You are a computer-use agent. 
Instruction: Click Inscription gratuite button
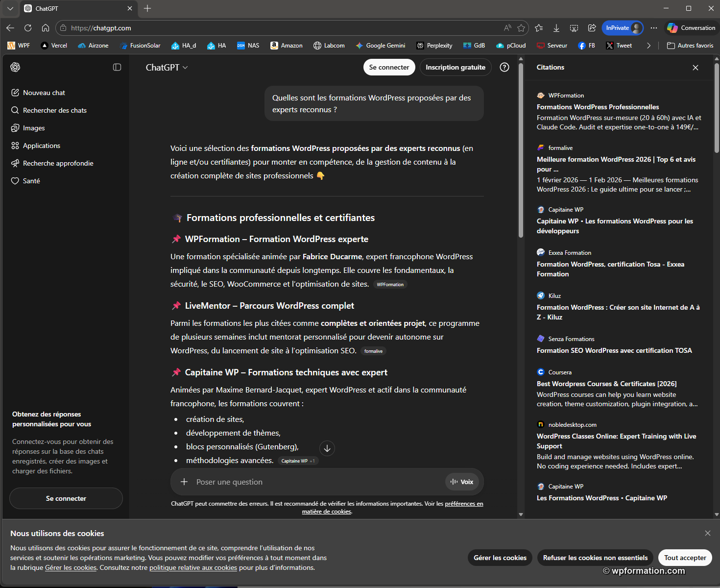click(456, 67)
